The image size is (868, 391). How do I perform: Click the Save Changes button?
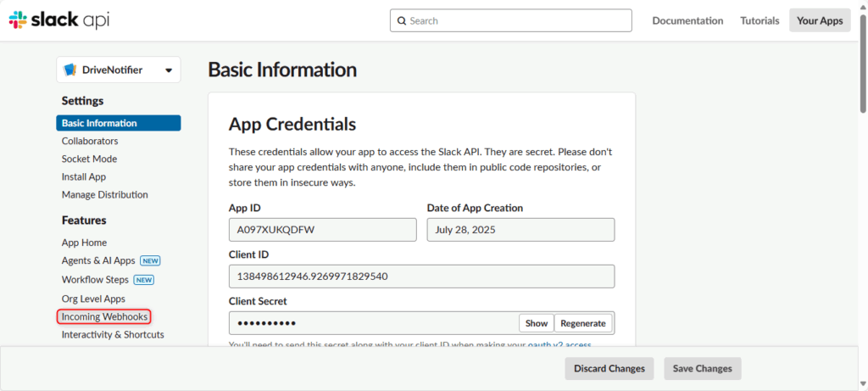pos(703,368)
